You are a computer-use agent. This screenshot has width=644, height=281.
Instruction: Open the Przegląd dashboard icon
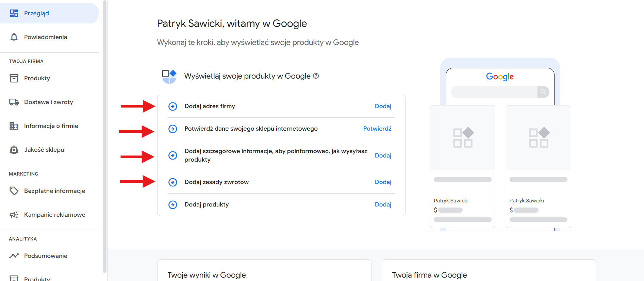(x=14, y=13)
